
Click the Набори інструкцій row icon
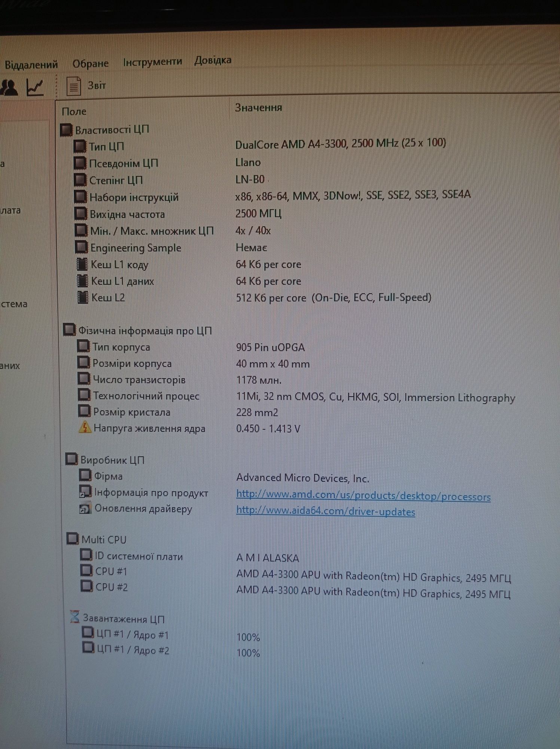(81, 197)
